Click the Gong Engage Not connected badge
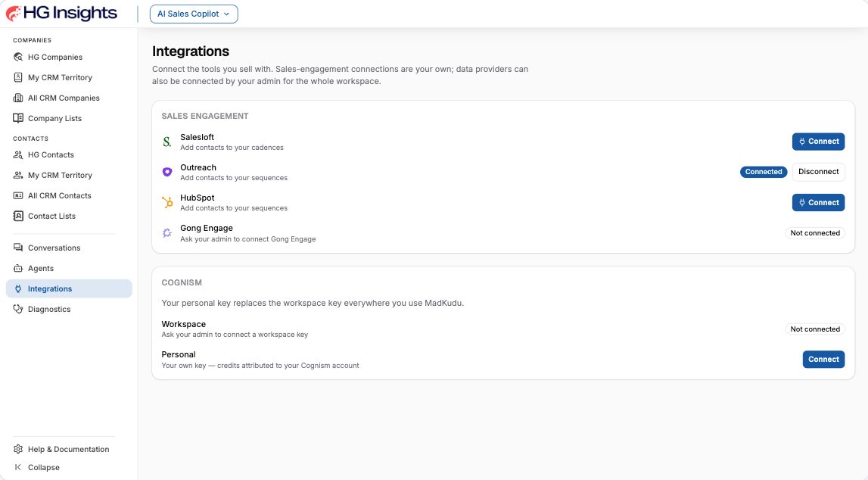868x480 pixels. click(x=815, y=233)
